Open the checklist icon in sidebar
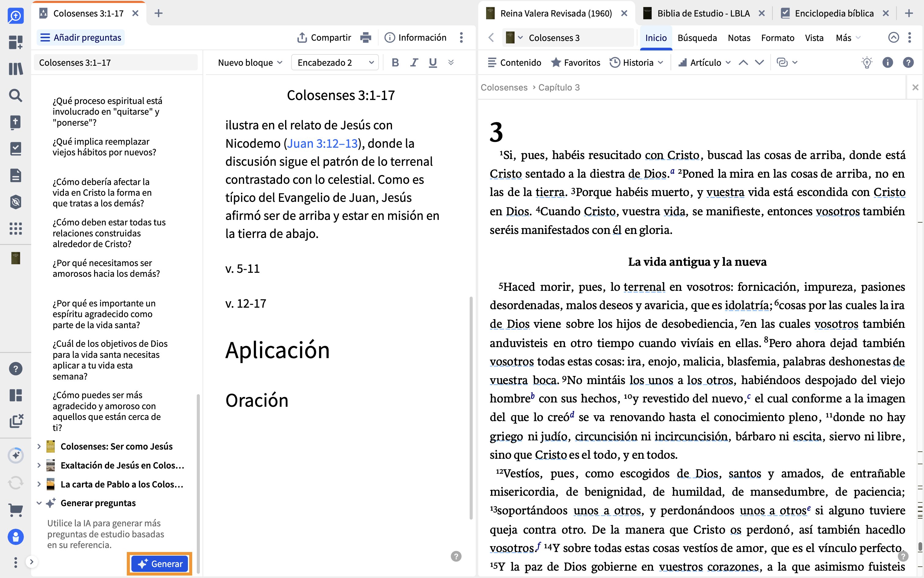Viewport: 924px width, 578px height. tap(16, 149)
